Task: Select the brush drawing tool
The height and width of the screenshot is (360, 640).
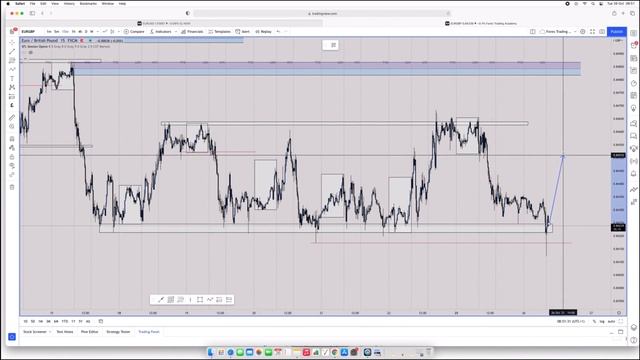Action: [12, 69]
